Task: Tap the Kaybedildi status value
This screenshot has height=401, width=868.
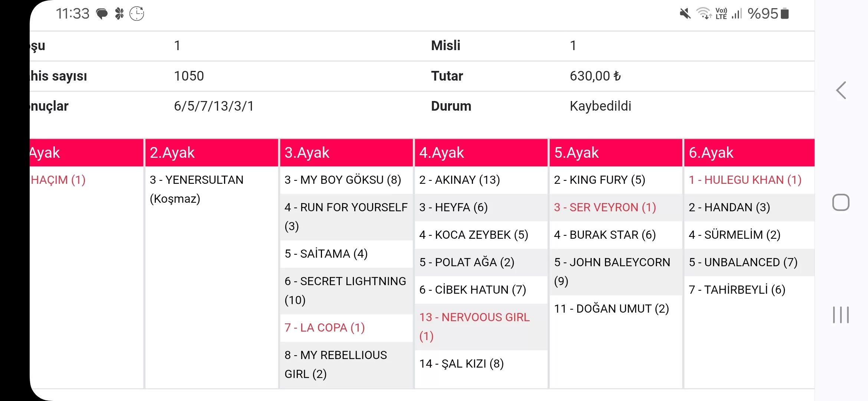Action: click(x=600, y=106)
